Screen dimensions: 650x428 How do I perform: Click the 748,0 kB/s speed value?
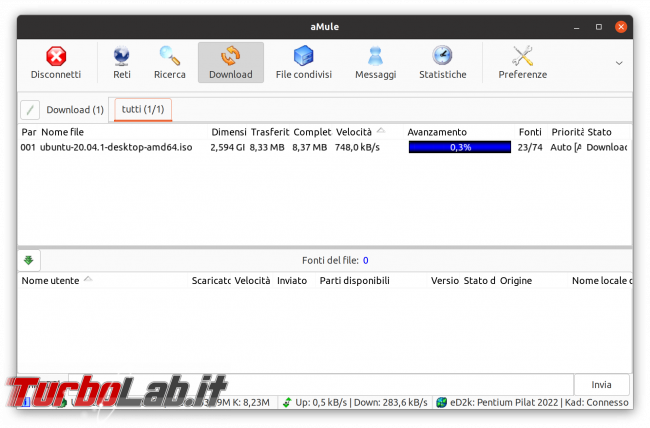pyautogui.click(x=357, y=147)
